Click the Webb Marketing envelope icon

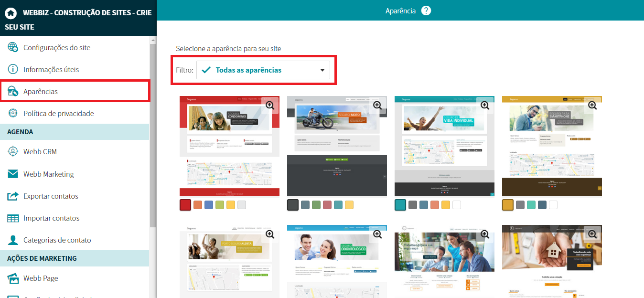[x=13, y=174]
